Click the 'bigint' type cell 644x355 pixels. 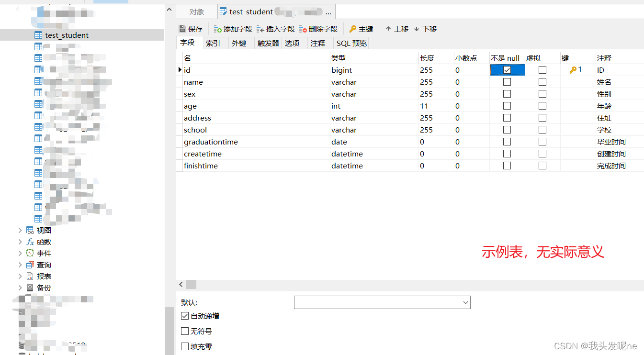374,70
